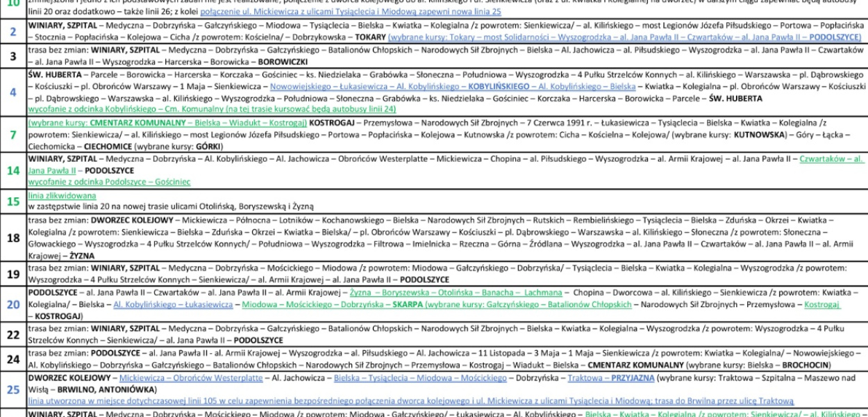Click line number 15 in the table
This screenshot has height=417, width=868.
(x=13, y=202)
